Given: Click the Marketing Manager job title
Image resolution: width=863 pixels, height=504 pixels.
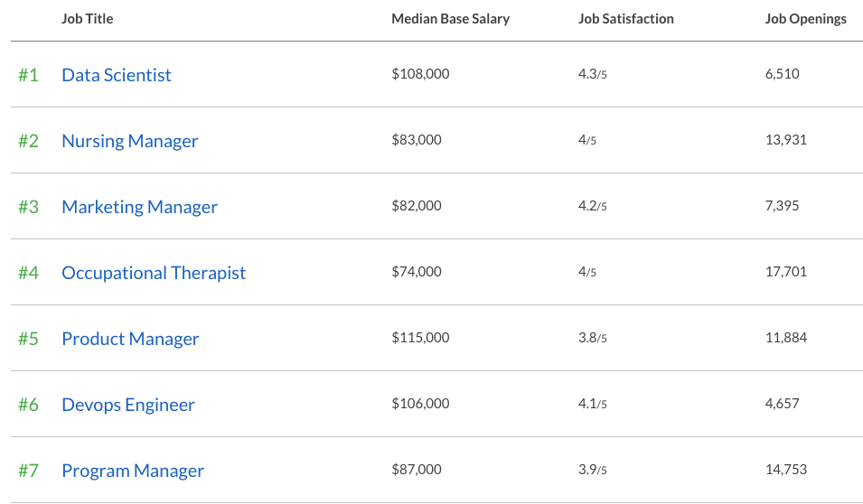Looking at the screenshot, I should point(139,207).
